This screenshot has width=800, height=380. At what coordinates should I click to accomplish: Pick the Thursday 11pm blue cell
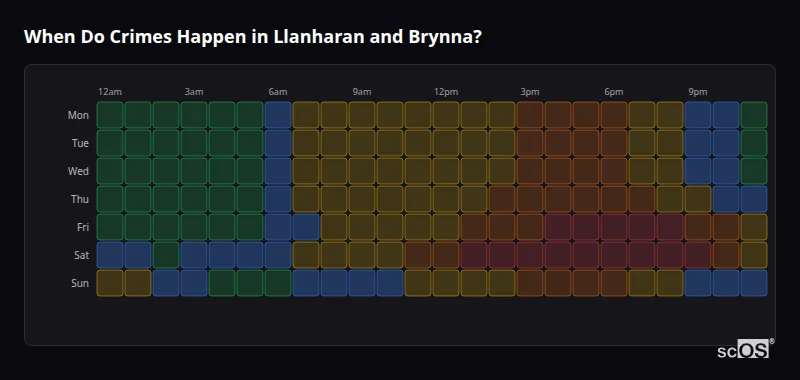[x=754, y=199]
